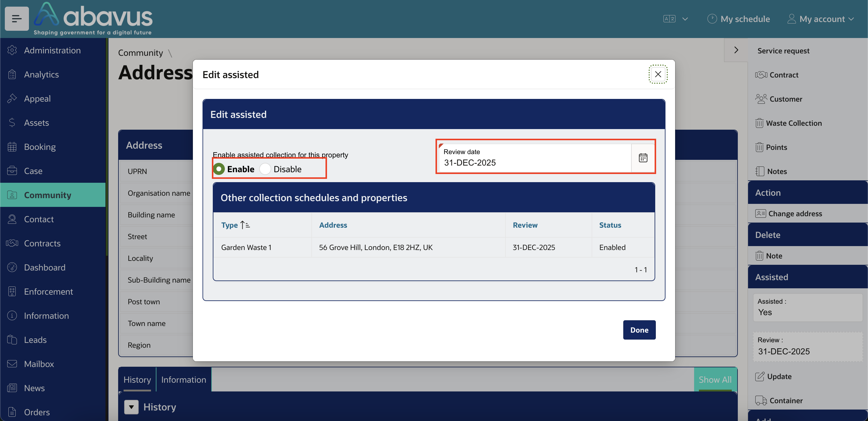Click the Contracts handshake icon in sidebar
Image resolution: width=868 pixels, height=421 pixels.
pyautogui.click(x=12, y=243)
